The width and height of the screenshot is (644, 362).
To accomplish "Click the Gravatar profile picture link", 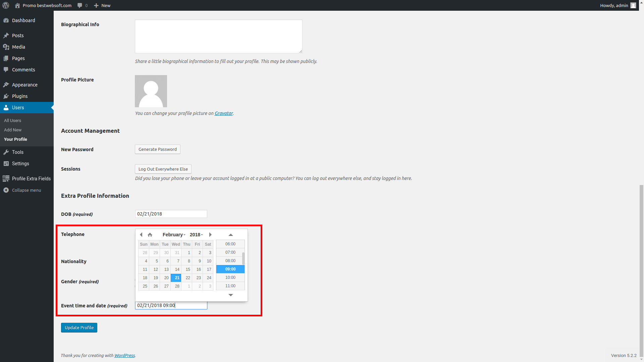I will pyautogui.click(x=223, y=113).
